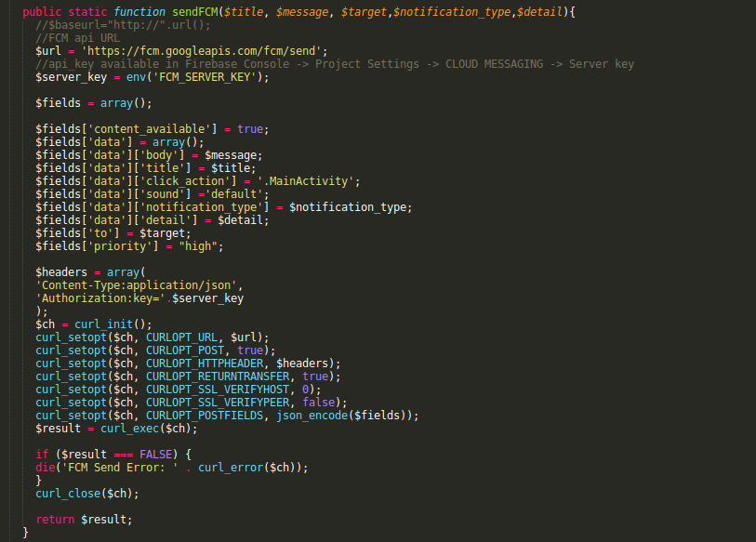Click the CURLOPT_RETURNTRANSFER constant

(218, 377)
